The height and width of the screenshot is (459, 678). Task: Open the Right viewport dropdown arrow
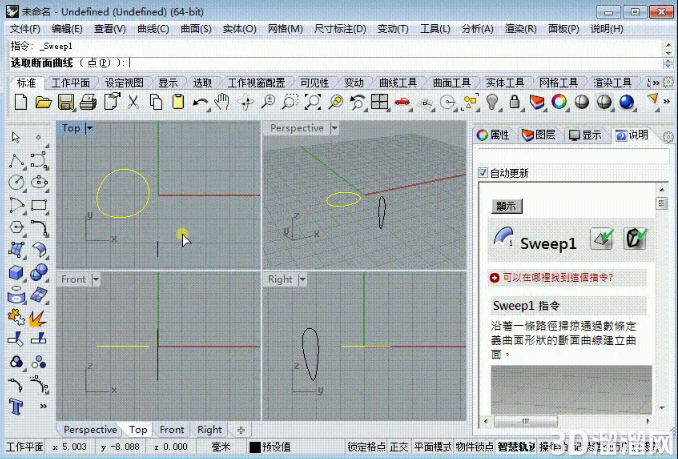302,279
